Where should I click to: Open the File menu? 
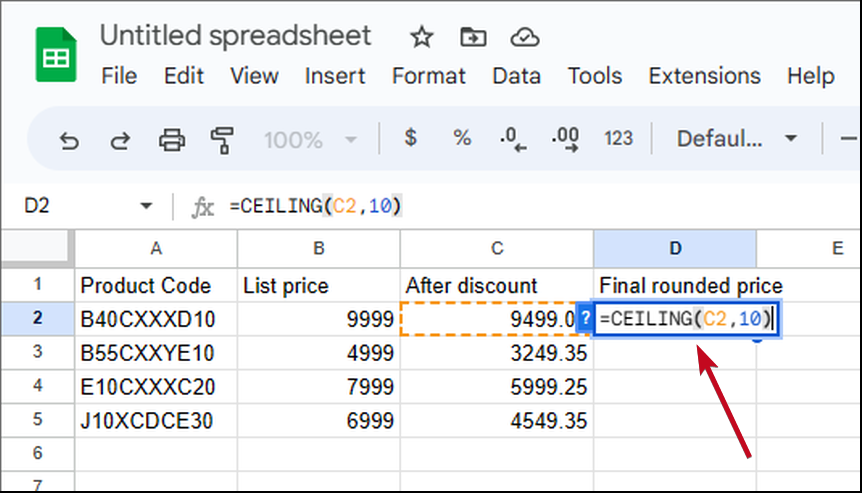(x=119, y=75)
